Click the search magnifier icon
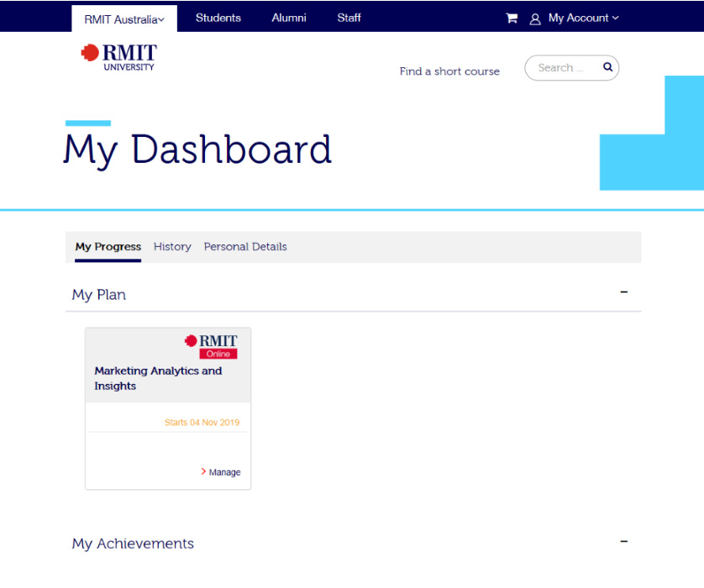This screenshot has width=704, height=588. 607,67
